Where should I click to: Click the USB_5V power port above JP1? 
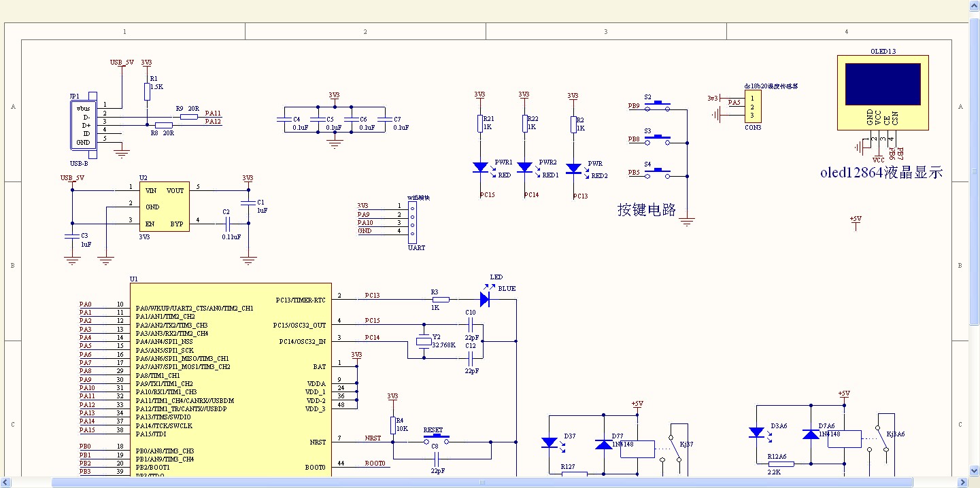tap(121, 63)
